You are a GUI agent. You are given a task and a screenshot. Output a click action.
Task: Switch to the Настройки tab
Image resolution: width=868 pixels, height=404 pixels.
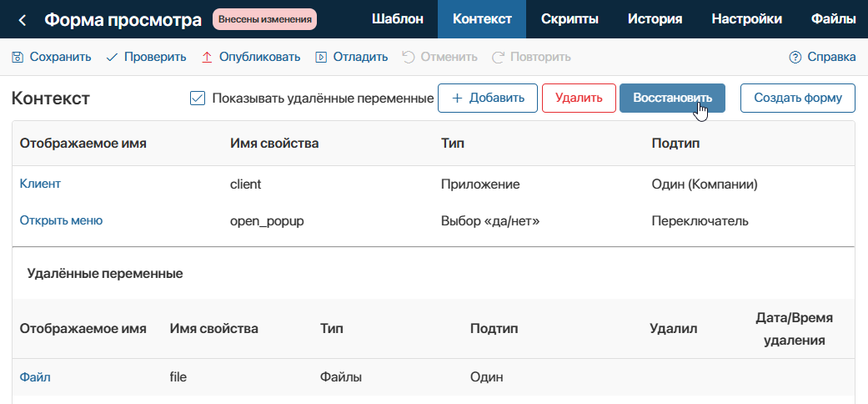click(747, 19)
